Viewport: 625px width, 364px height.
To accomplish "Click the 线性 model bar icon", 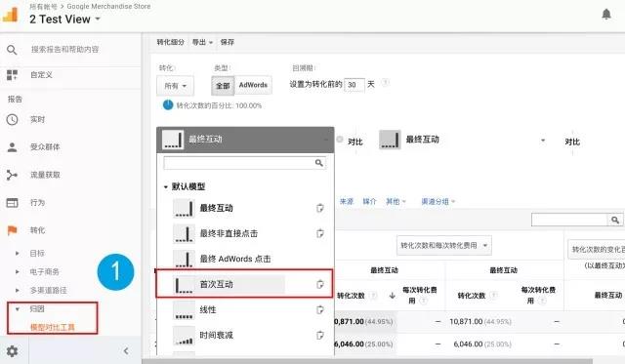I will (184, 309).
